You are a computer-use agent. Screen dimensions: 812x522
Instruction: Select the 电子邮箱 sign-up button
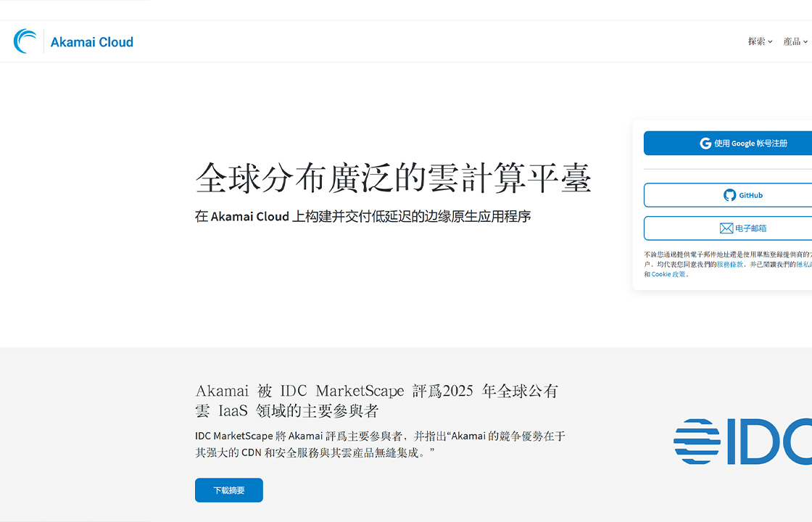pyautogui.click(x=728, y=228)
